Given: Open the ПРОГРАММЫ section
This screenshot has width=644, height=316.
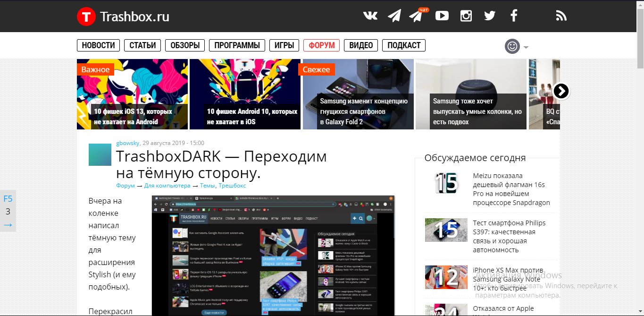Looking at the screenshot, I should 237,45.
